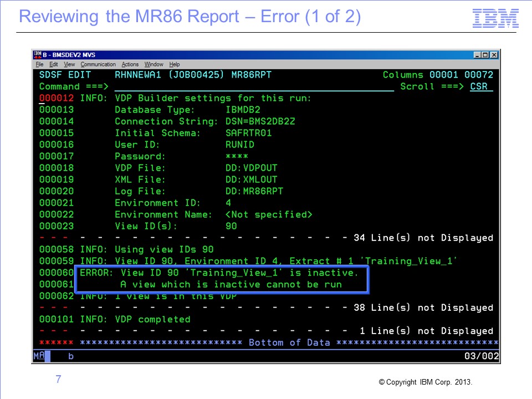Open the Help menu

tap(175, 64)
